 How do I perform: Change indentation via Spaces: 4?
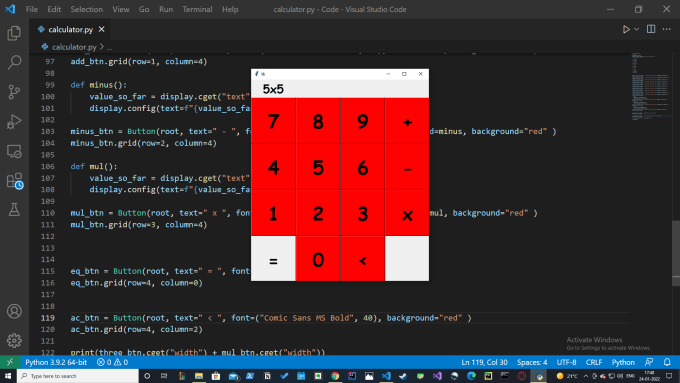(532, 362)
